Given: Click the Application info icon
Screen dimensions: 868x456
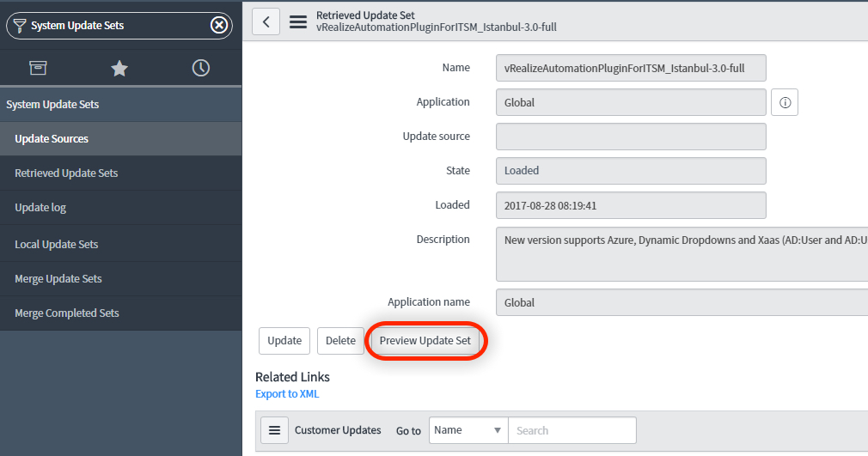Looking at the screenshot, I should (785, 103).
